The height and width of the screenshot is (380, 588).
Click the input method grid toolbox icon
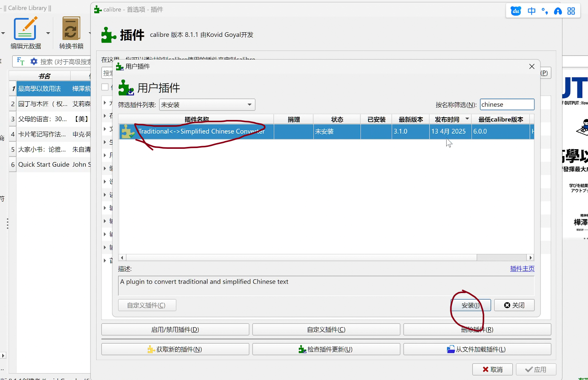pyautogui.click(x=571, y=11)
